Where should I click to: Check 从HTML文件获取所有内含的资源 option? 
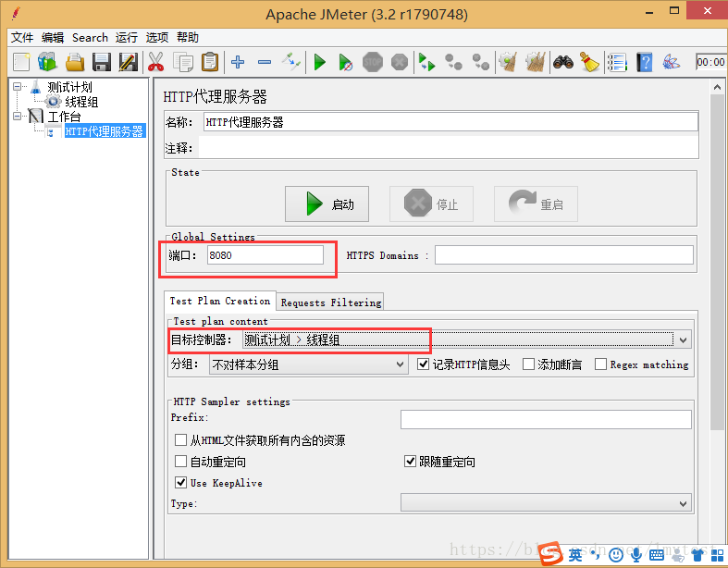coord(180,439)
